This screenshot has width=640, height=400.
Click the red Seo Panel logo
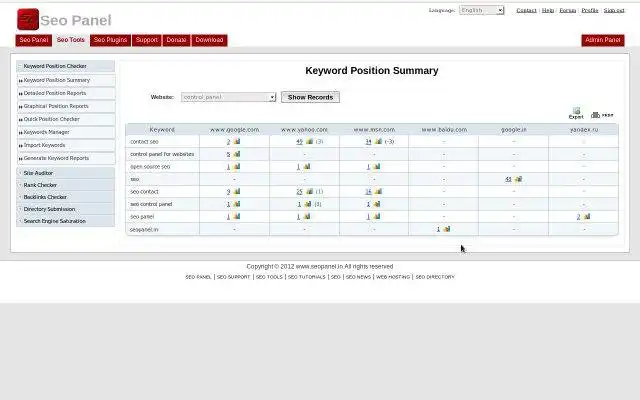tap(28, 19)
